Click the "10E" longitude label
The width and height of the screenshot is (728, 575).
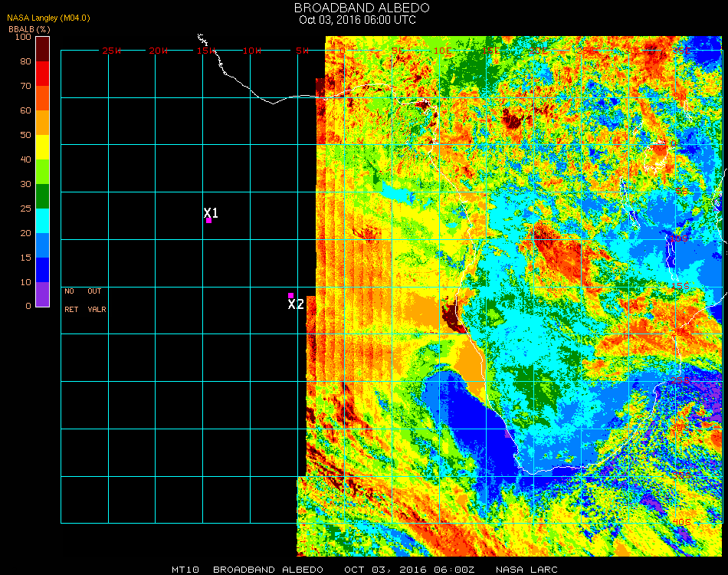pyautogui.click(x=442, y=51)
